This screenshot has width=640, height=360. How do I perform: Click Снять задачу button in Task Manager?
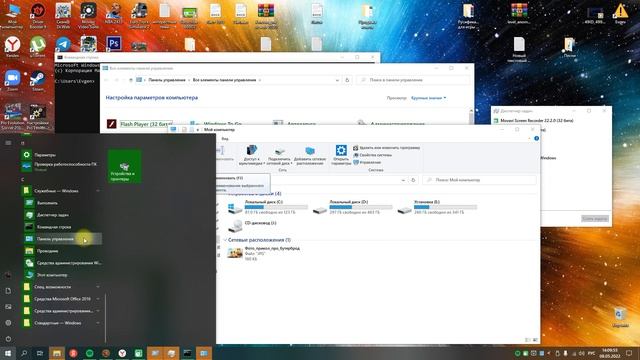tap(595, 219)
